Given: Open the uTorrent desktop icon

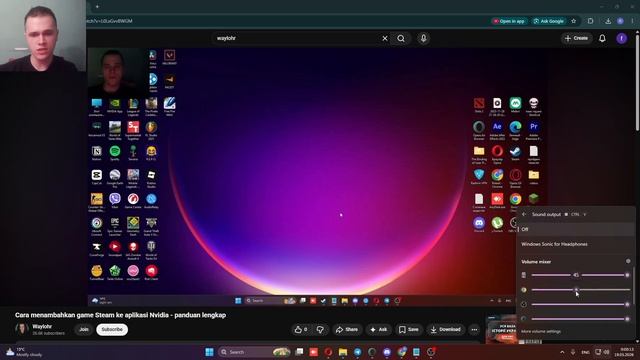Looking at the screenshot, I should (497, 224).
